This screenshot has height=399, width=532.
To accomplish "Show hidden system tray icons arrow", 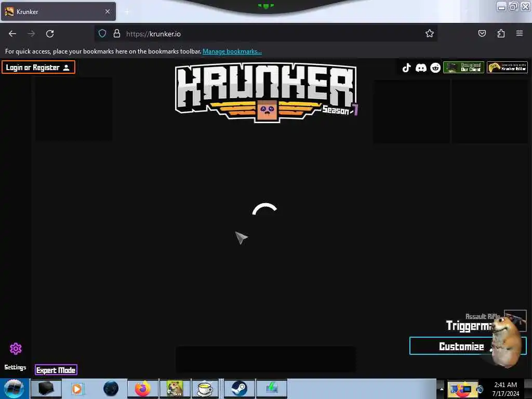I will tap(442, 389).
